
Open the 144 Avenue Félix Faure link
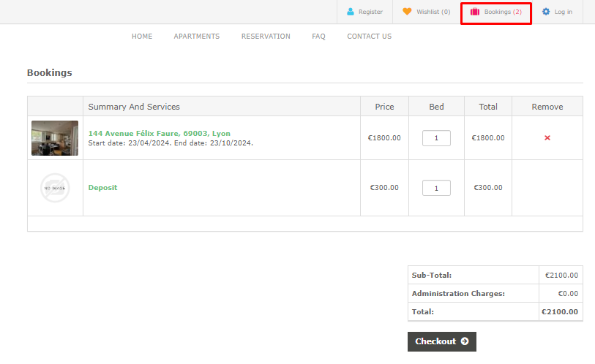coord(159,134)
